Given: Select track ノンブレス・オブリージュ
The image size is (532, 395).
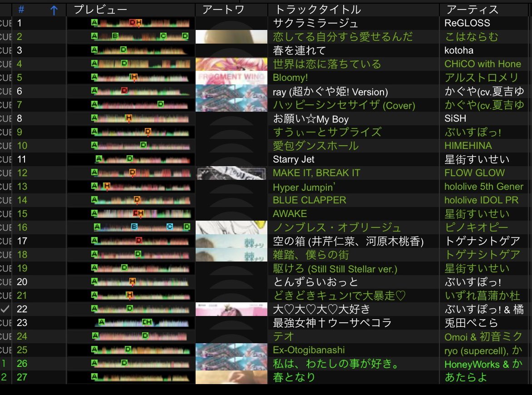Looking at the screenshot, I should (336, 227).
